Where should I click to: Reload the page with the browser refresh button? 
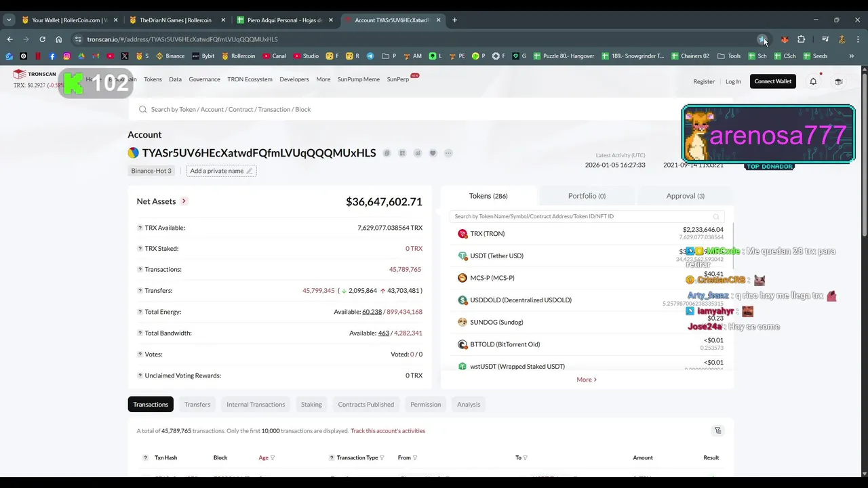click(x=42, y=39)
